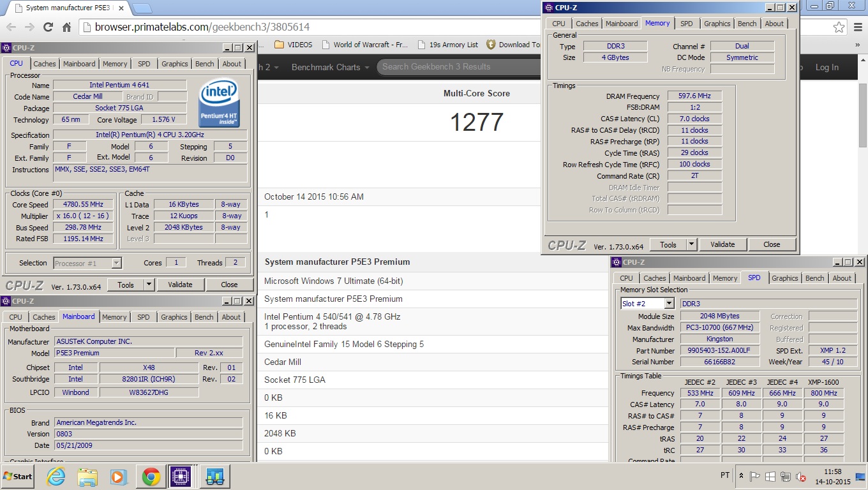Open the Download To... bookmark
Screen dimensions: 868x490
pos(513,45)
